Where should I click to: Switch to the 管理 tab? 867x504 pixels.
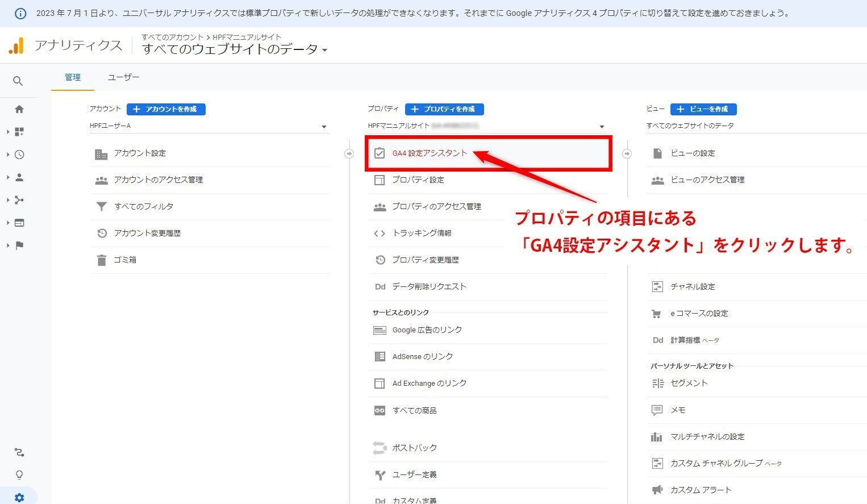point(73,77)
